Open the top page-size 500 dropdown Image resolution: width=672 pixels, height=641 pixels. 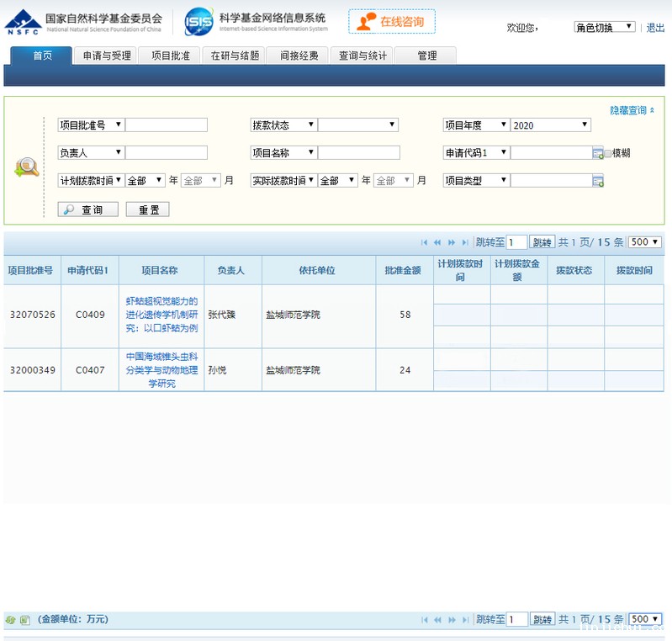point(645,242)
